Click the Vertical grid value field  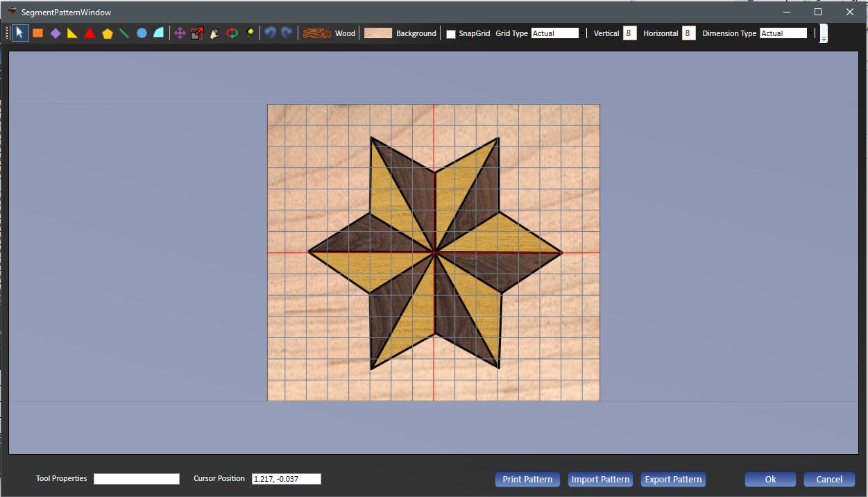pyautogui.click(x=629, y=33)
